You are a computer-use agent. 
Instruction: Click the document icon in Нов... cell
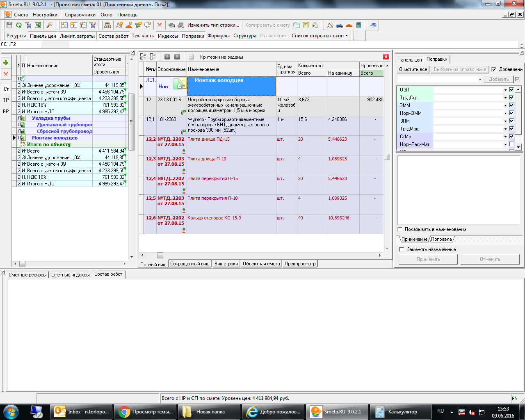[x=179, y=84]
